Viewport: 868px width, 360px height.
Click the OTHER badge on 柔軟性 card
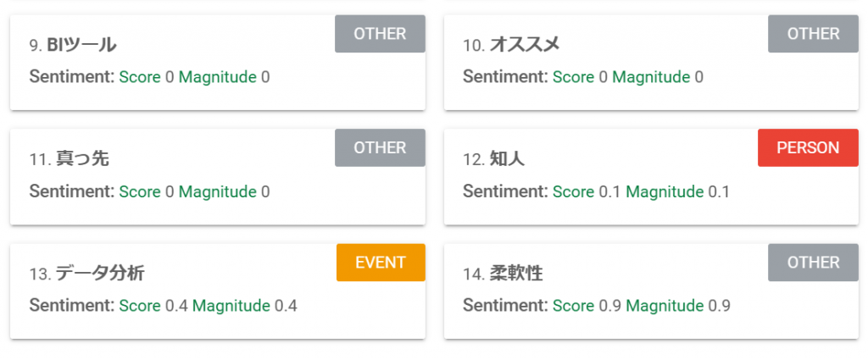[x=813, y=262]
